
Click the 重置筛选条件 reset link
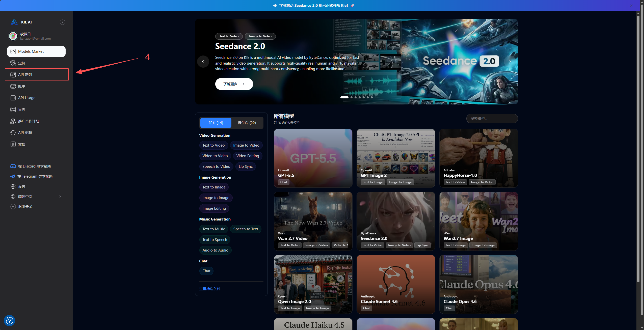(210, 289)
